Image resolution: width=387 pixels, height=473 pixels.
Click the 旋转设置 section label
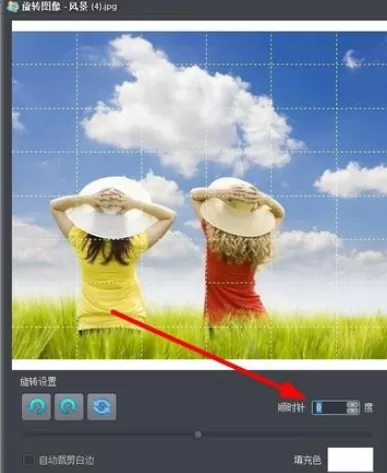click(x=38, y=382)
